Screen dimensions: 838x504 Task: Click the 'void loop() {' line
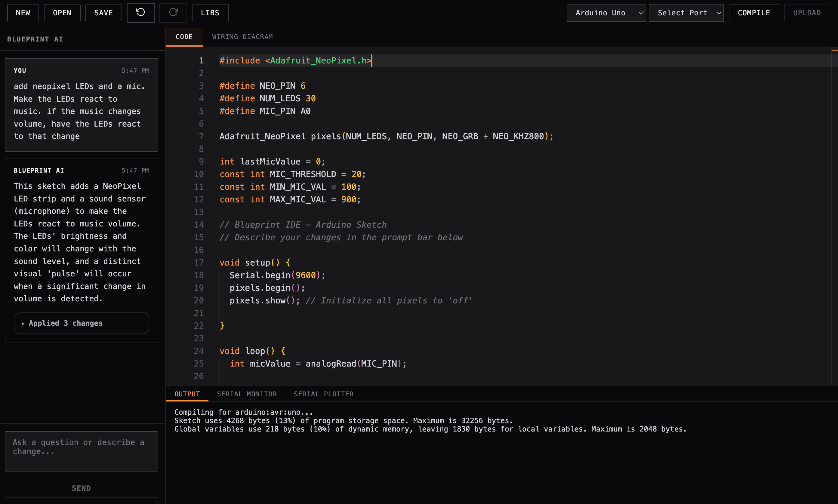pos(252,351)
